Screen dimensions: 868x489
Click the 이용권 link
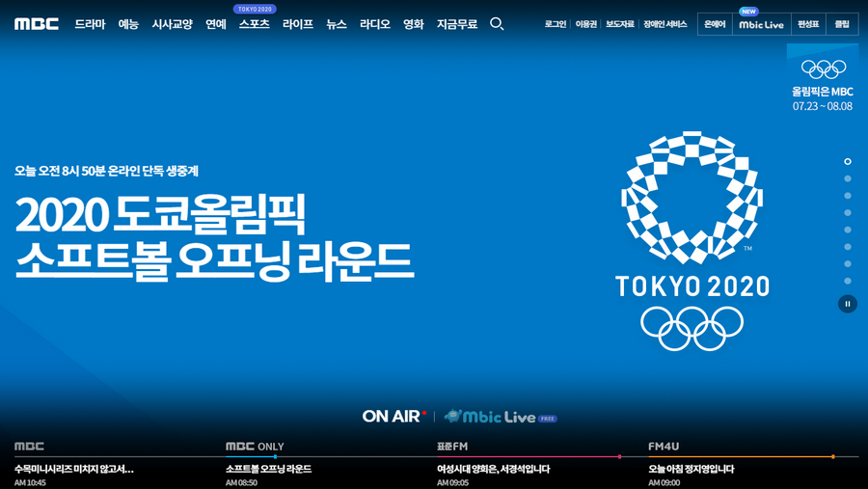coord(586,24)
